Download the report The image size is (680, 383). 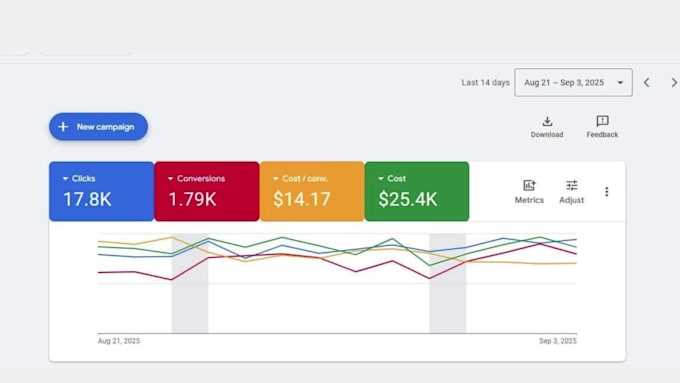[x=547, y=127]
